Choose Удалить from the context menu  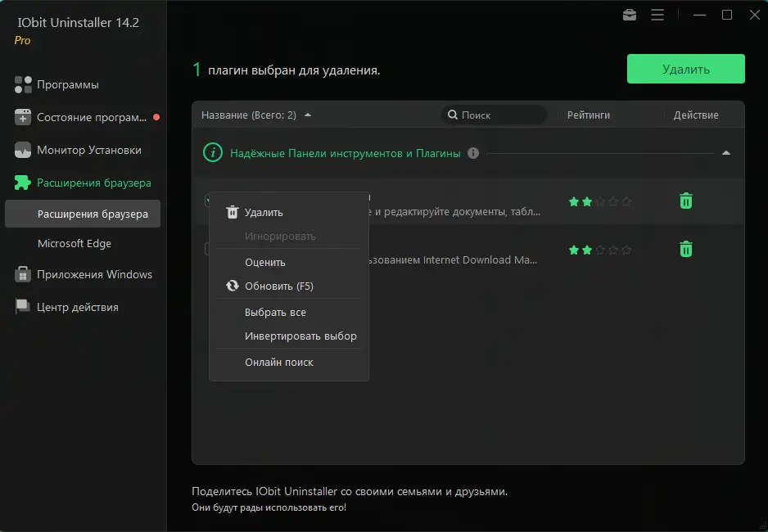[264, 212]
